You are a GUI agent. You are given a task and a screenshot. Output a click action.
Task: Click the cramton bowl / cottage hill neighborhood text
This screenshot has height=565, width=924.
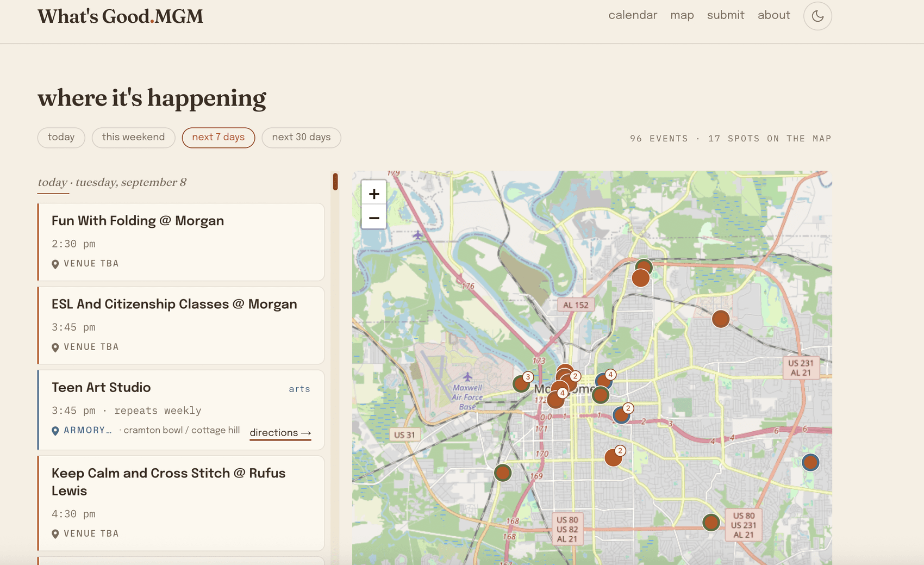point(182,430)
